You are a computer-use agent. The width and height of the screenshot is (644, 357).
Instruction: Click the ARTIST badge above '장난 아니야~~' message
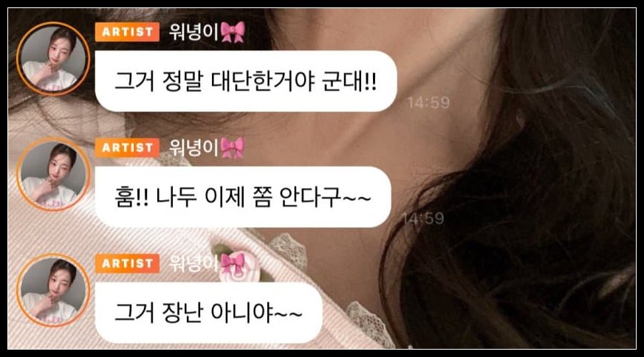[x=127, y=263]
